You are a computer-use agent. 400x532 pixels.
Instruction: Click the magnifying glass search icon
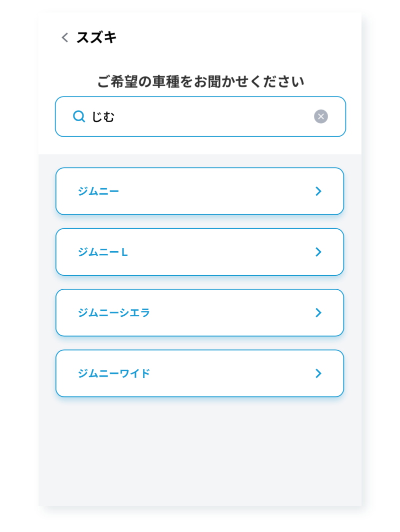coord(78,116)
